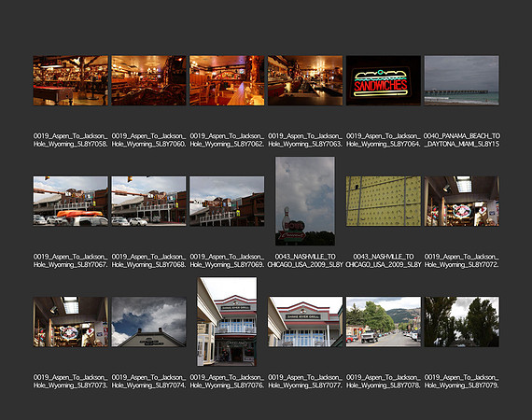Pick the long bar counter photo SL8Y7063
The height and width of the screenshot is (420, 532).
pos(305,80)
